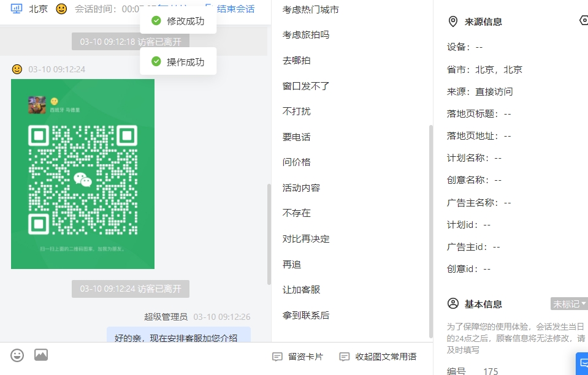The width and height of the screenshot is (588, 375).
Task: Click the message bubble 好的亲，现在安排客服
Action: tap(178, 335)
